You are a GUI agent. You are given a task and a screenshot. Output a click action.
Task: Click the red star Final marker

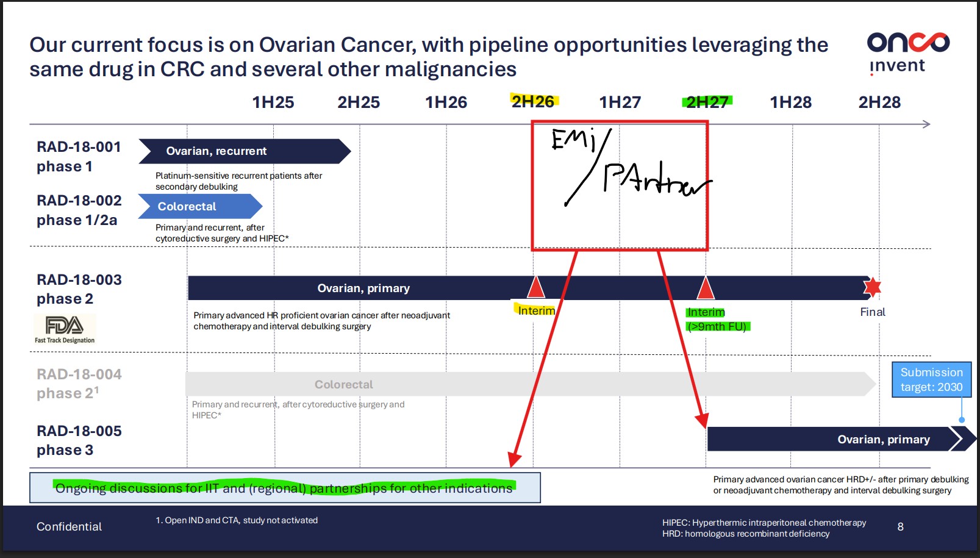point(872,287)
